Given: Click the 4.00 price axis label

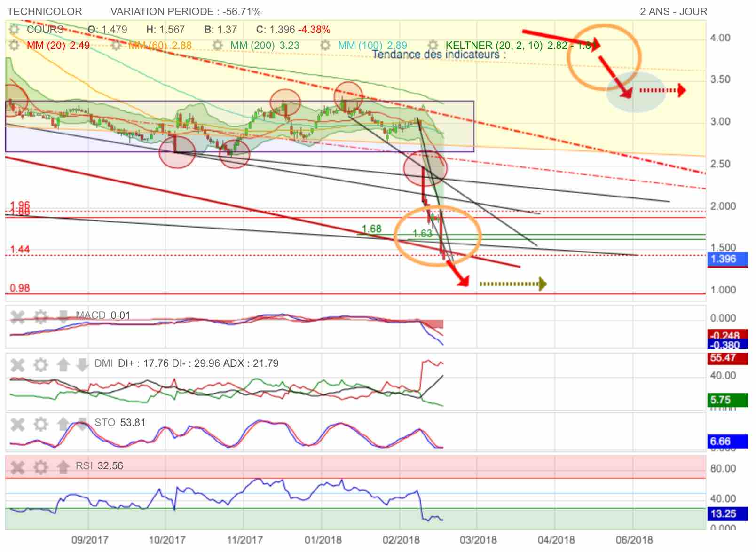Looking at the screenshot, I should [720, 38].
